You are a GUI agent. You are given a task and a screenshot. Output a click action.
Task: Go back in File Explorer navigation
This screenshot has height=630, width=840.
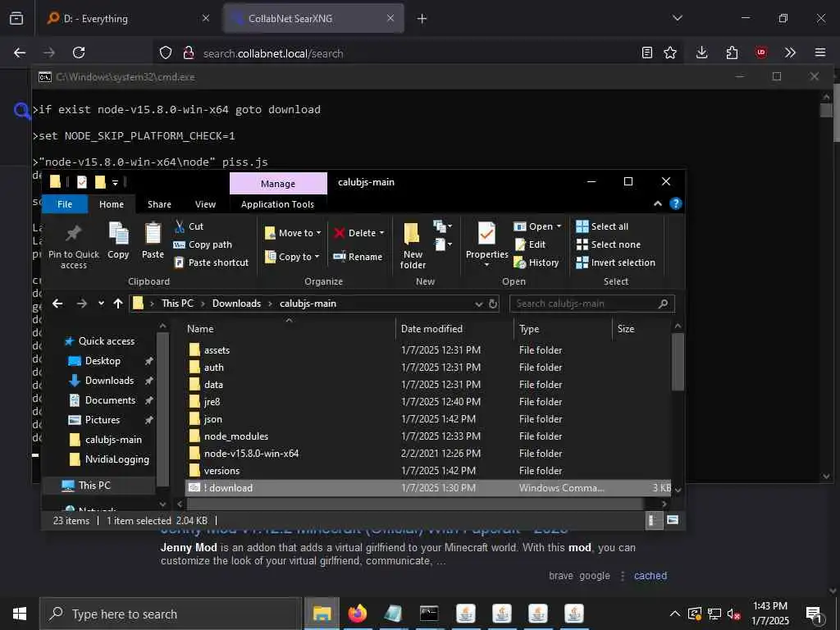pos(57,304)
